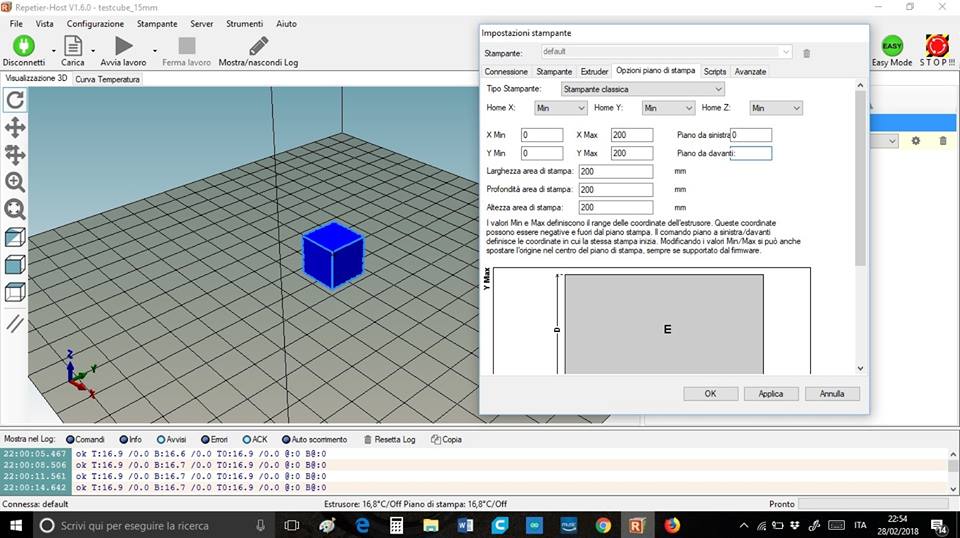960x538 pixels.
Task: Expand the arrow next to Disconnetti
Action: (53, 51)
